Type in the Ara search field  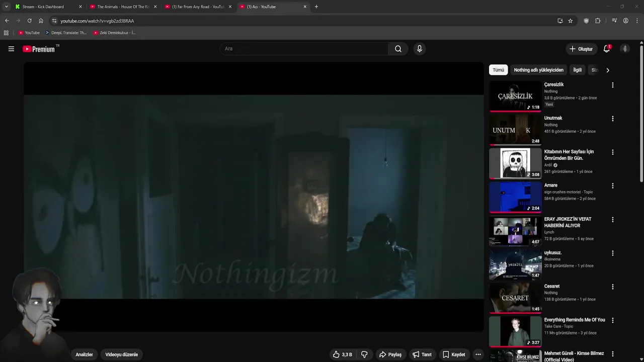[303, 49]
